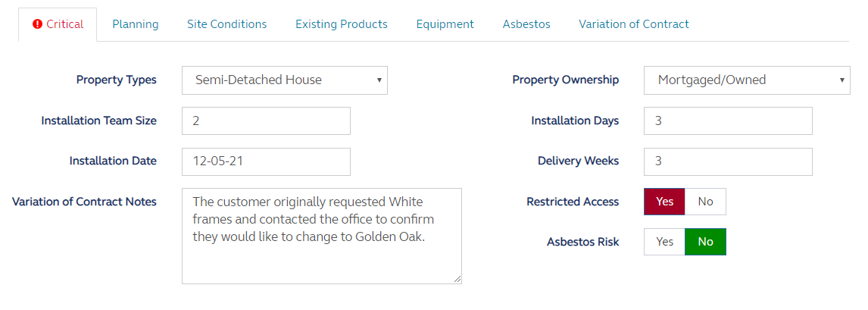Set Restricted Access to Yes
Image resolution: width=868 pixels, height=310 pixels.
[x=665, y=202]
